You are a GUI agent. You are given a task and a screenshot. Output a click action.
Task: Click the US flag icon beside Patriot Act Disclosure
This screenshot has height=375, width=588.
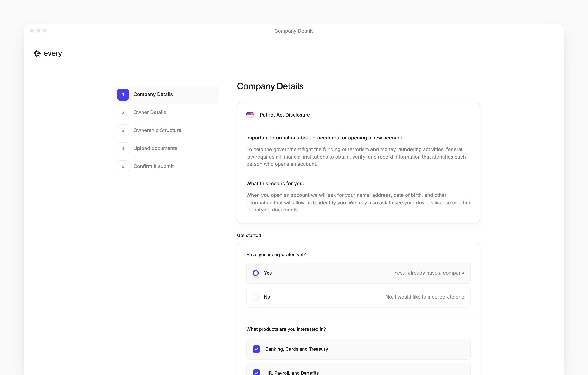250,115
